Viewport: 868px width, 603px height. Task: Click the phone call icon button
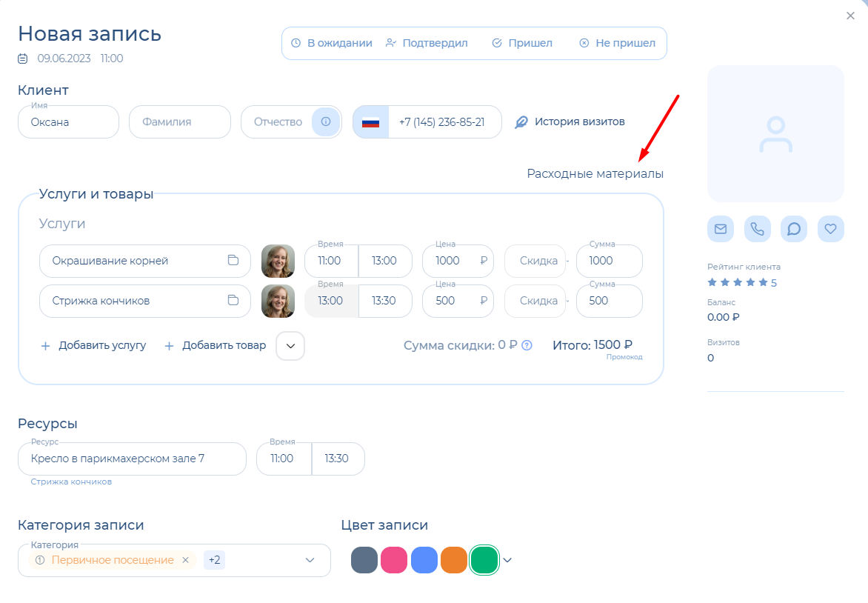click(x=757, y=229)
